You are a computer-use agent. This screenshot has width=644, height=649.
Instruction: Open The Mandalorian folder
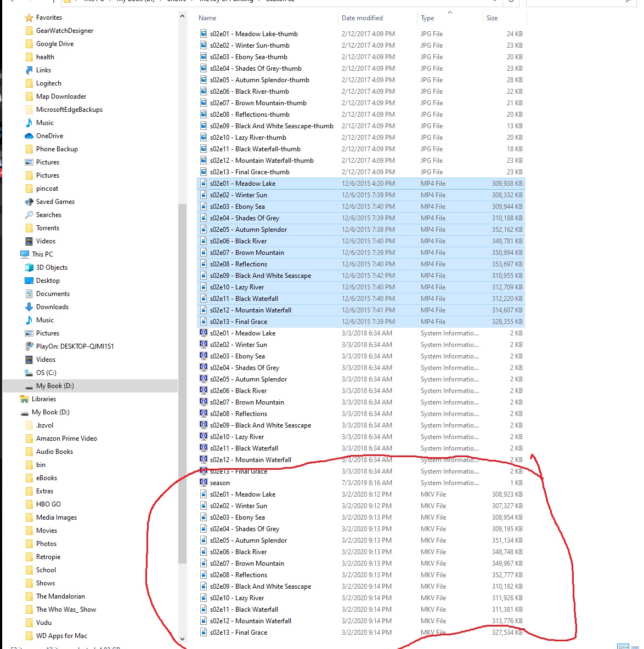click(60, 596)
